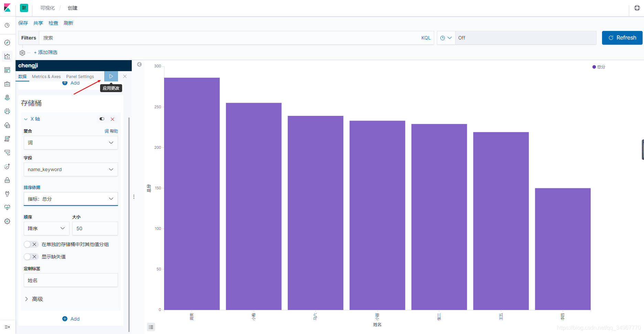Click 保存 in the top menu

pyautogui.click(x=23, y=23)
